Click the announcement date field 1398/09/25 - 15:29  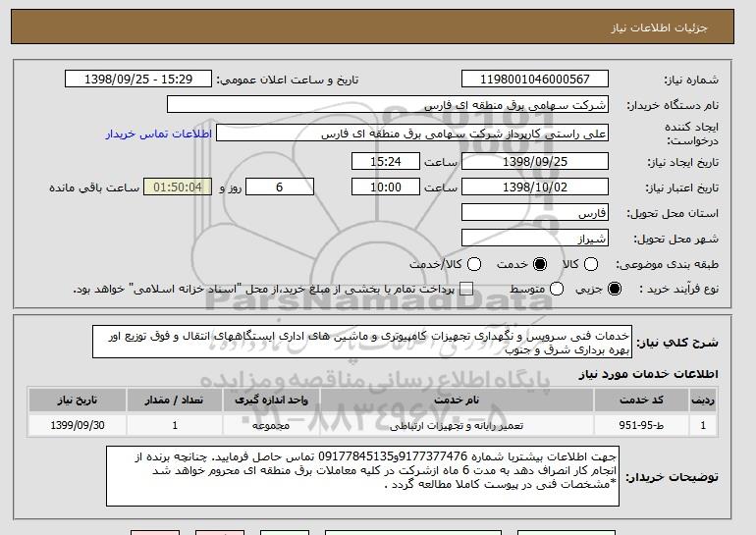tap(138, 80)
